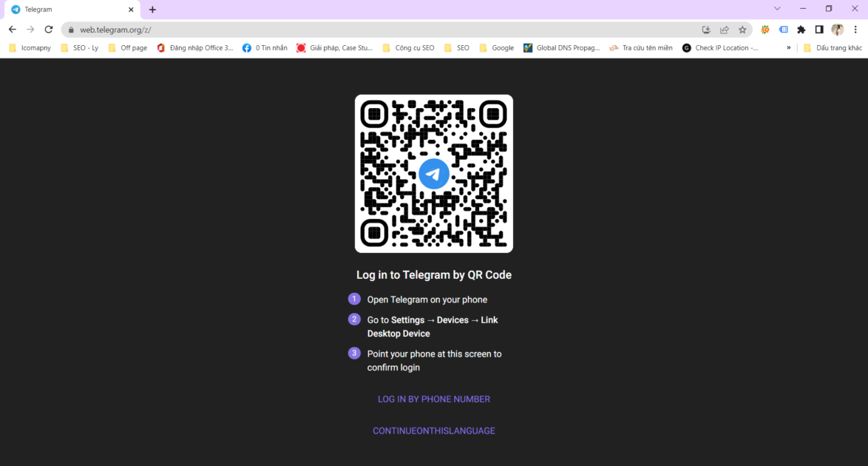Click the Log in to Telegram by QR Code heading
The image size is (868, 466).
[x=434, y=275]
